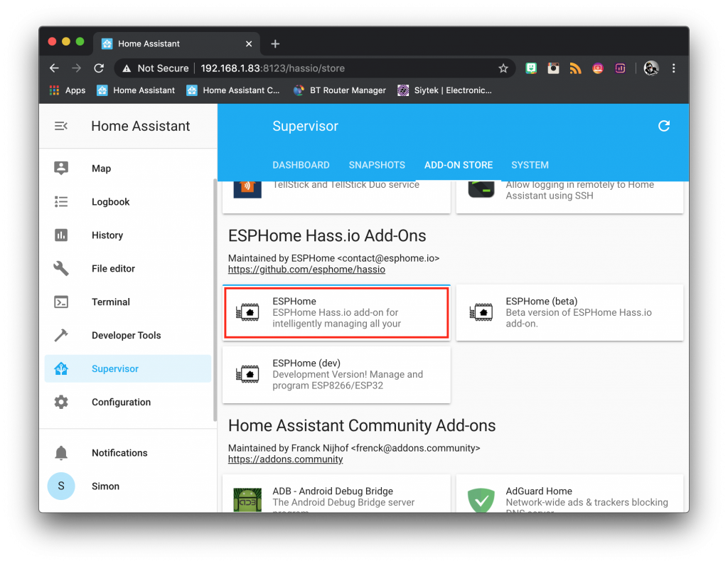Open the Siytek Electronic bookmark
The image size is (728, 564).
pyautogui.click(x=445, y=90)
